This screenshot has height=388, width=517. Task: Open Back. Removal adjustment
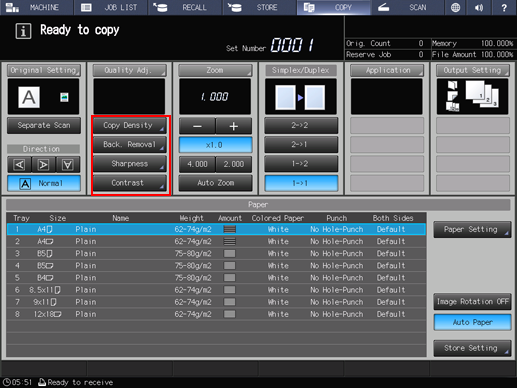point(129,145)
